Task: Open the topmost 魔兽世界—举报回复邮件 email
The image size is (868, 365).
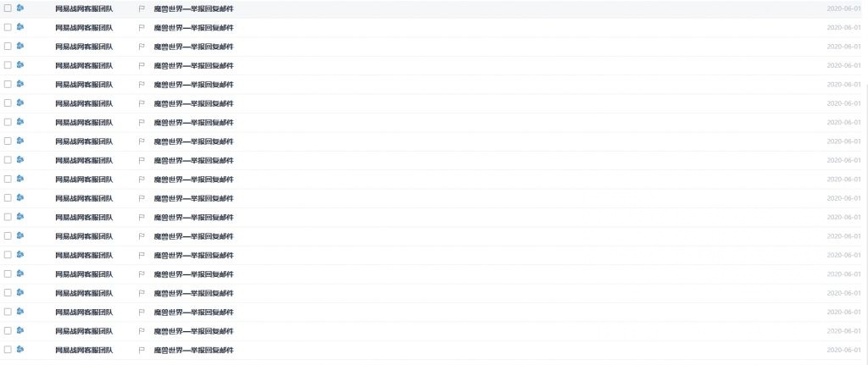Action: pyautogui.click(x=194, y=8)
